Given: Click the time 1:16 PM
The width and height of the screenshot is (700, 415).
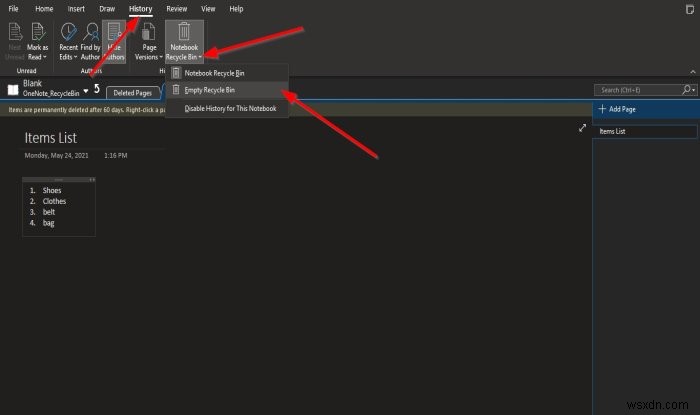Looking at the screenshot, I should (116, 155).
